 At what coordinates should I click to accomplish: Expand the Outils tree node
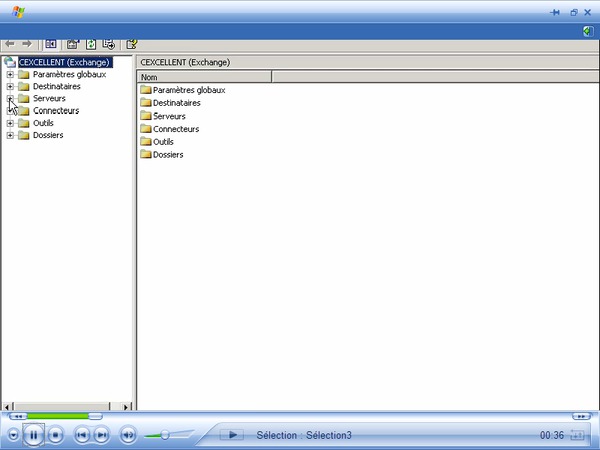click(x=10, y=123)
